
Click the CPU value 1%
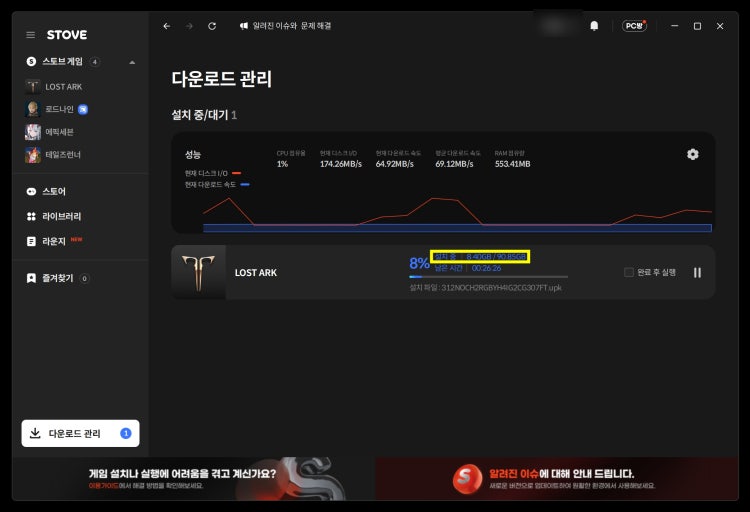point(282,164)
